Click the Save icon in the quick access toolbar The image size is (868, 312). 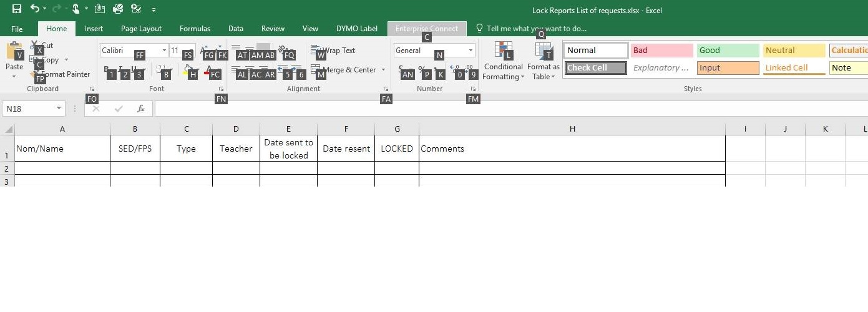(17, 9)
